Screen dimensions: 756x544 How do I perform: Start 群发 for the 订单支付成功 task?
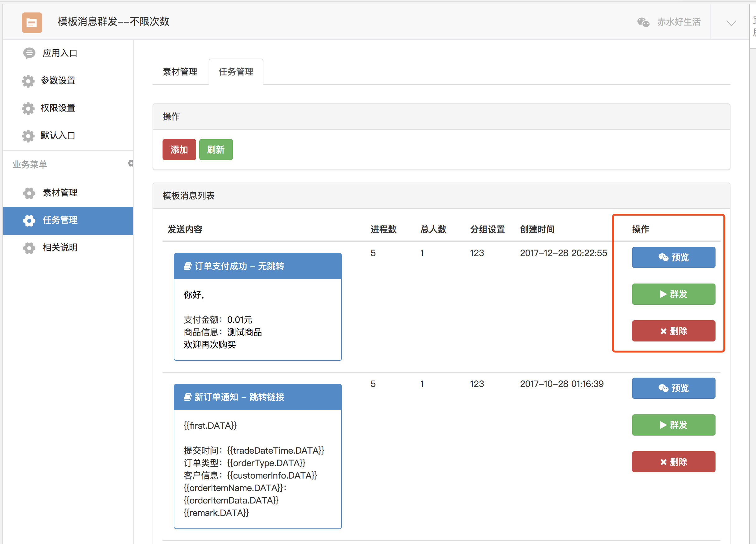pyautogui.click(x=673, y=294)
